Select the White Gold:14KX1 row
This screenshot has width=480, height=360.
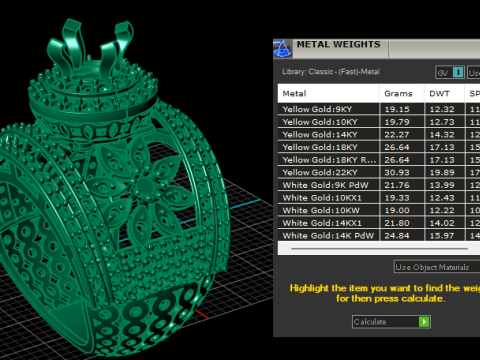(379, 223)
